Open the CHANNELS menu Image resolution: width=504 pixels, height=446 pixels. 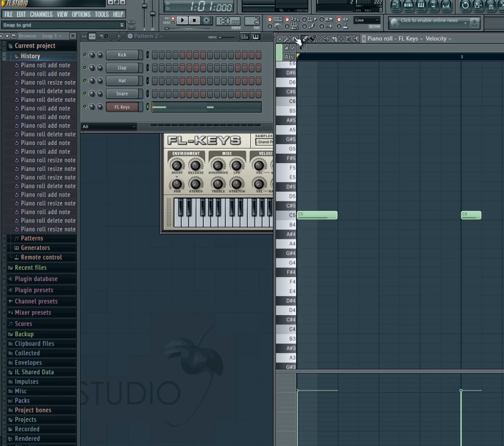tap(41, 14)
